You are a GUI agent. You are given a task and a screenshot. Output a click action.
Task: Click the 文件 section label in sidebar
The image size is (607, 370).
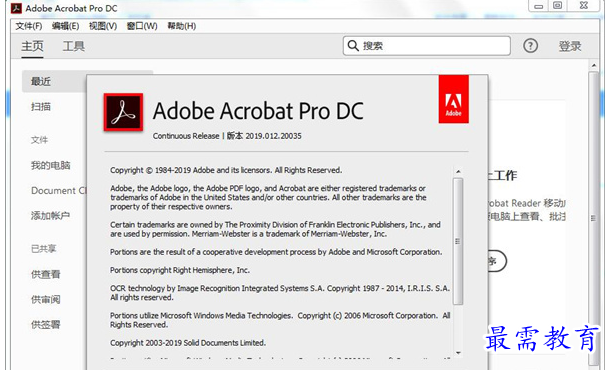39,140
